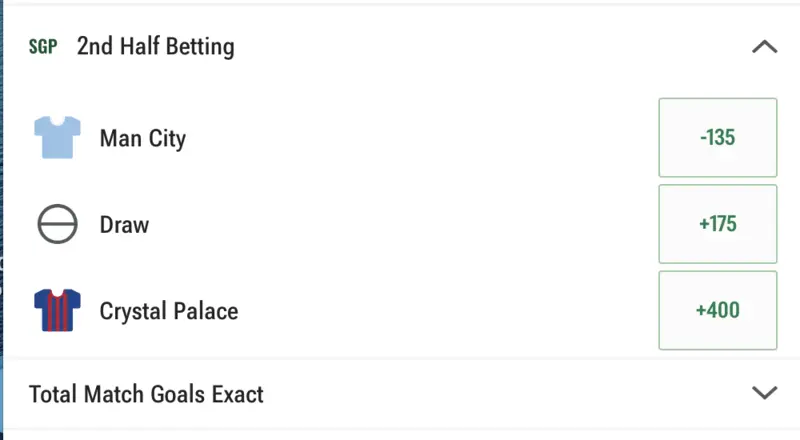This screenshot has width=800, height=440.
Task: Click Crystal Palace striped jersey icon
Action: tap(57, 310)
